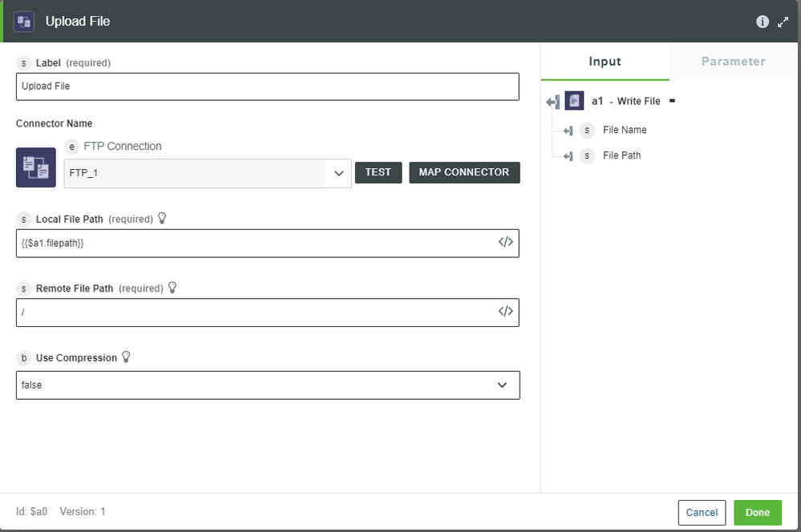This screenshot has width=801, height=532.
Task: Click in the Label text field
Action: tap(268, 87)
